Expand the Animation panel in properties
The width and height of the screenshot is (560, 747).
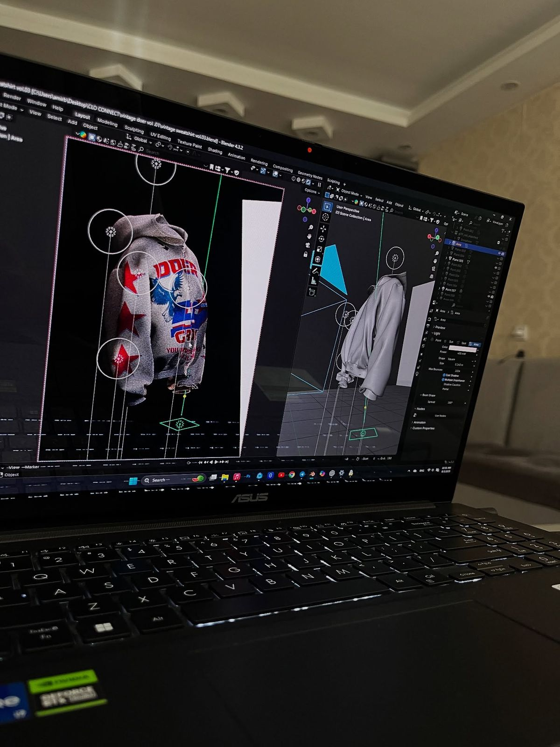point(419,423)
